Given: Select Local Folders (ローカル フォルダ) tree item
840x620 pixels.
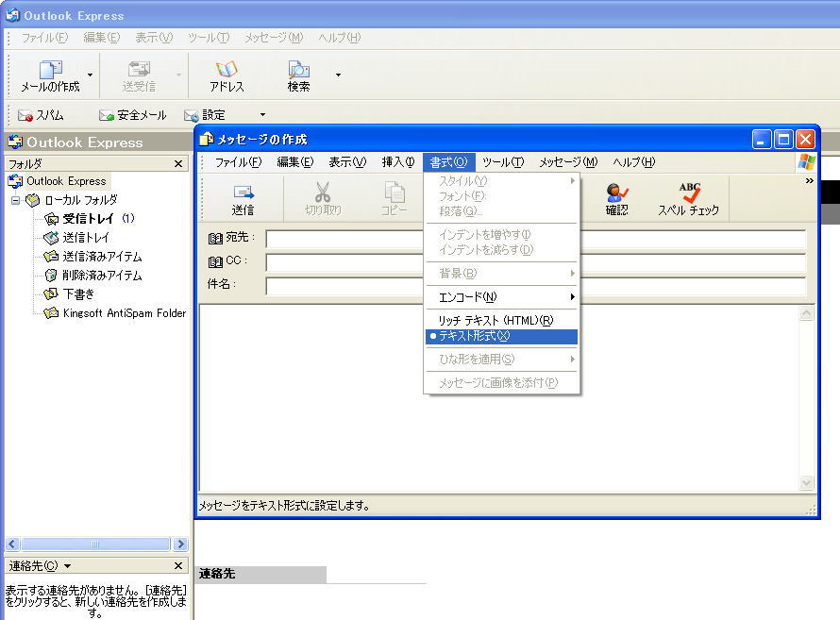Looking at the screenshot, I should tap(71, 200).
